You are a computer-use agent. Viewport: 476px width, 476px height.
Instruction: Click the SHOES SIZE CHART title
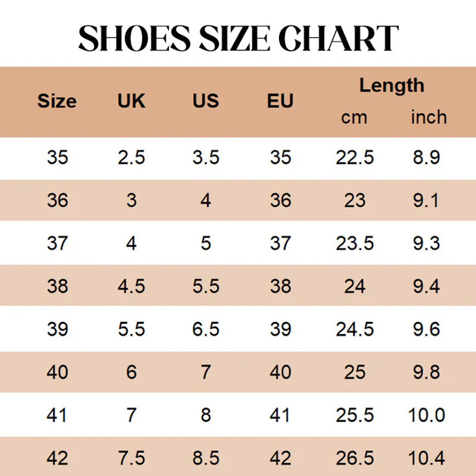[x=239, y=38]
